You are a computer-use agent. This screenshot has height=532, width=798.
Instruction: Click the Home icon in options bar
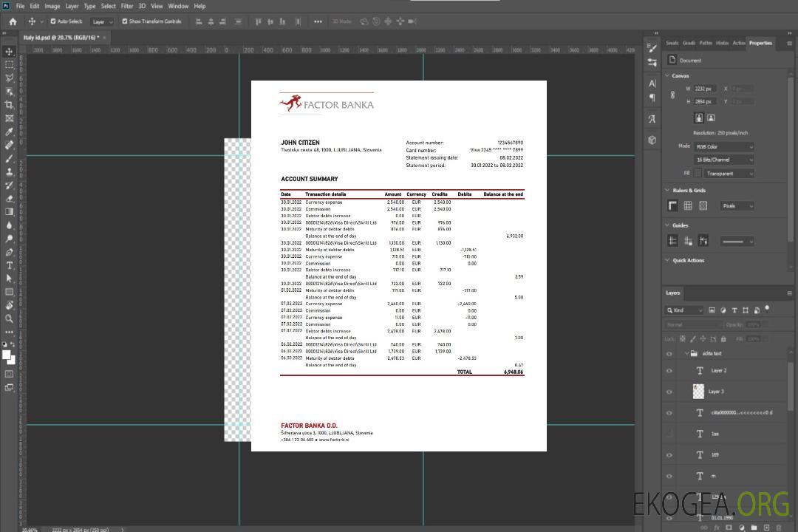click(x=13, y=21)
